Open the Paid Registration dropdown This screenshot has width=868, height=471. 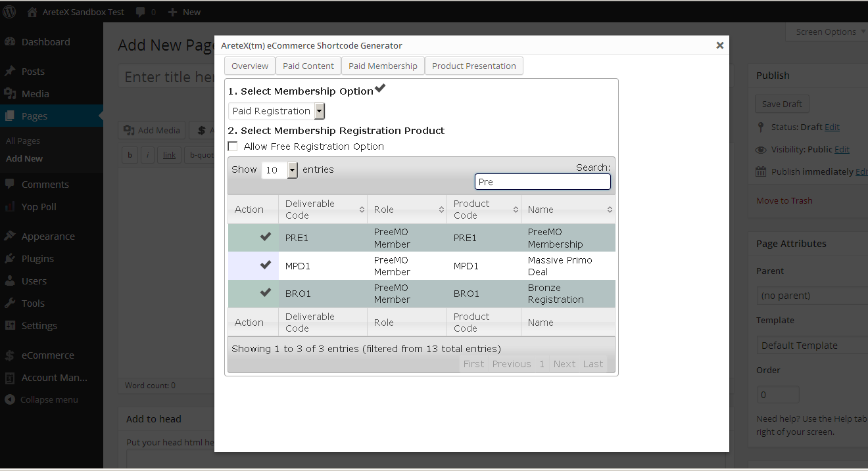tap(277, 111)
